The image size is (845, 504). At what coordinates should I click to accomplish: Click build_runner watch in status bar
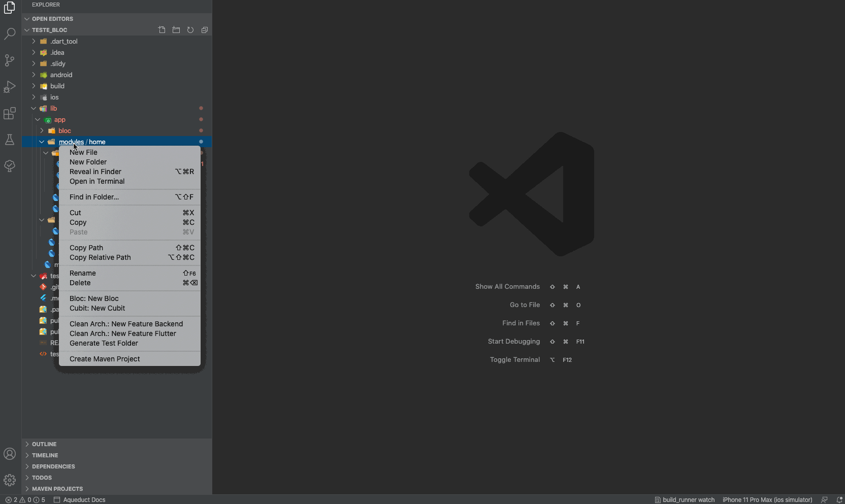(x=685, y=500)
